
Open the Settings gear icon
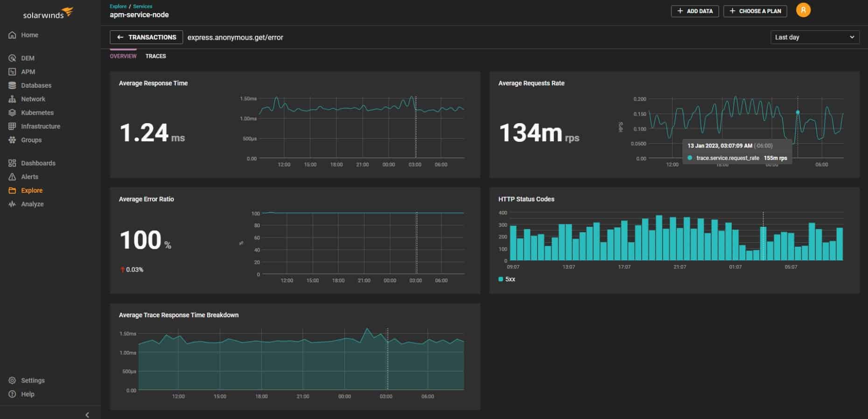coord(12,380)
